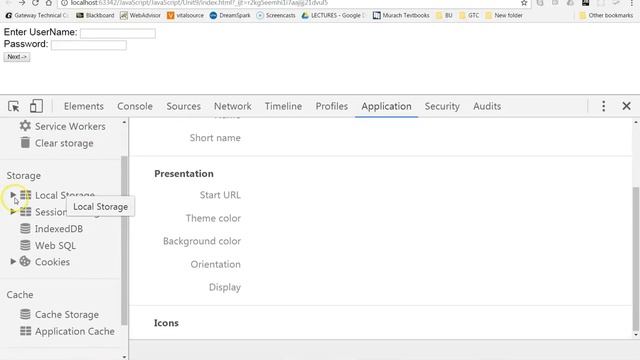Image resolution: width=640 pixels, height=360 pixels.
Task: Open the DreamSpark bookmark
Action: (230, 15)
